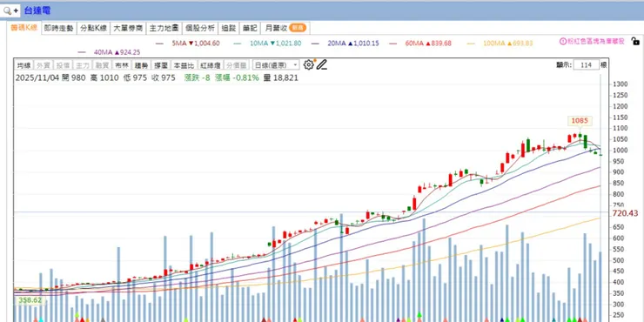The height and width of the screenshot is (322, 644).
Task: Toggle the 紅綠燈 signal overlay
Action: click(x=211, y=65)
